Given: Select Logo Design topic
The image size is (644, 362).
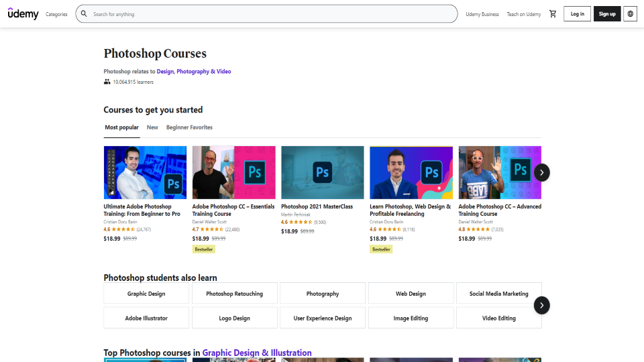Looking at the screenshot, I should pyautogui.click(x=235, y=318).
